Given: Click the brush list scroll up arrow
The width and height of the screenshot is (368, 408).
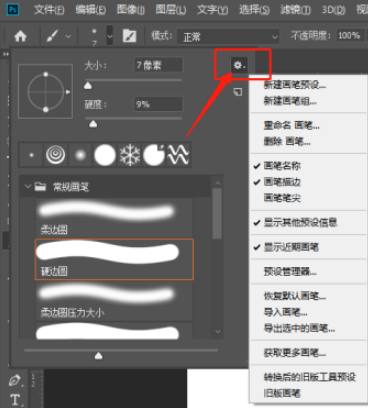Looking at the screenshot, I should 218,183.
